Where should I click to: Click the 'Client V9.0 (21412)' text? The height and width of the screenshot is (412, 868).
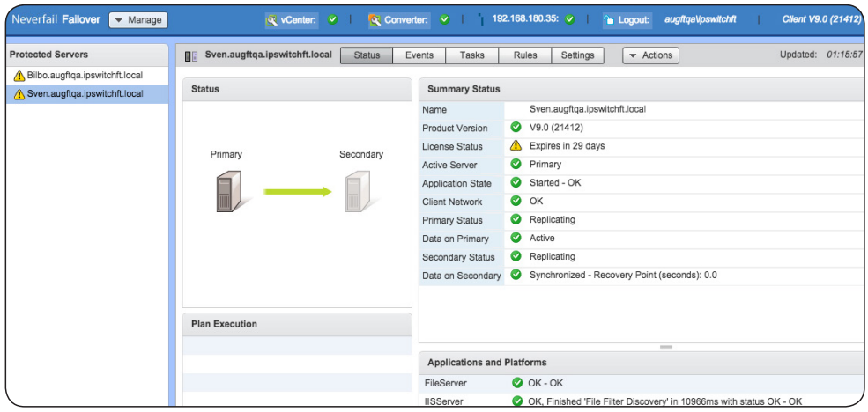click(821, 20)
